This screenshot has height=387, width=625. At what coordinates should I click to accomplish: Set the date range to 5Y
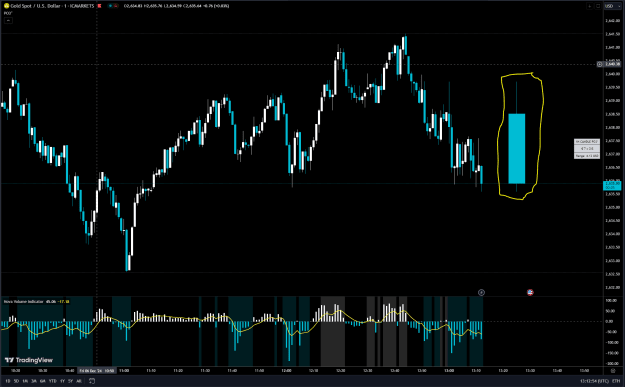70,381
